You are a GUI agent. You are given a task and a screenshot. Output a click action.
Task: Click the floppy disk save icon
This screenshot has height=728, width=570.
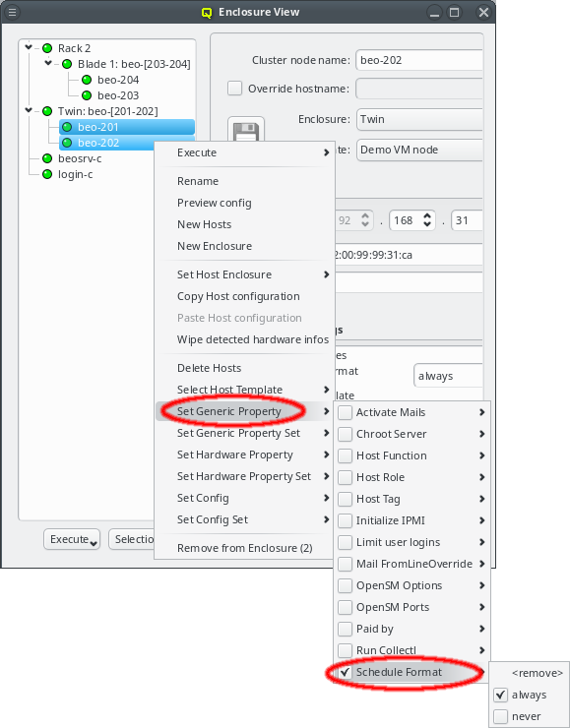[246, 131]
